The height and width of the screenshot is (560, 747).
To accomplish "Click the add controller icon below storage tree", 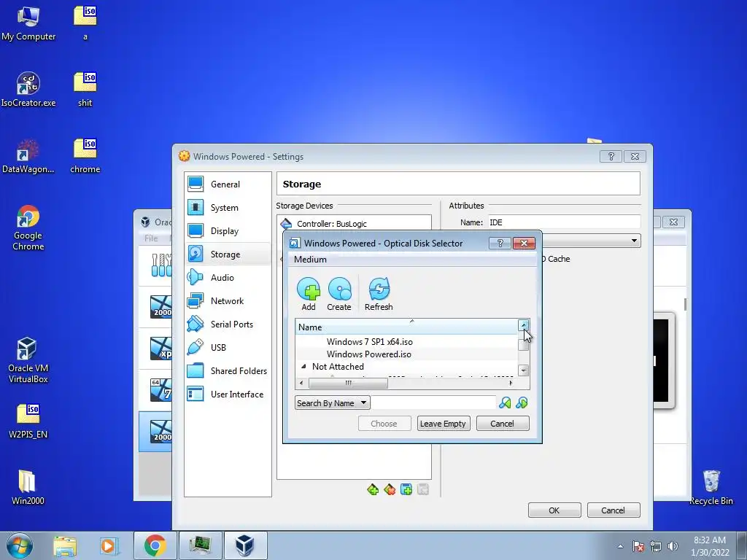I will click(373, 489).
